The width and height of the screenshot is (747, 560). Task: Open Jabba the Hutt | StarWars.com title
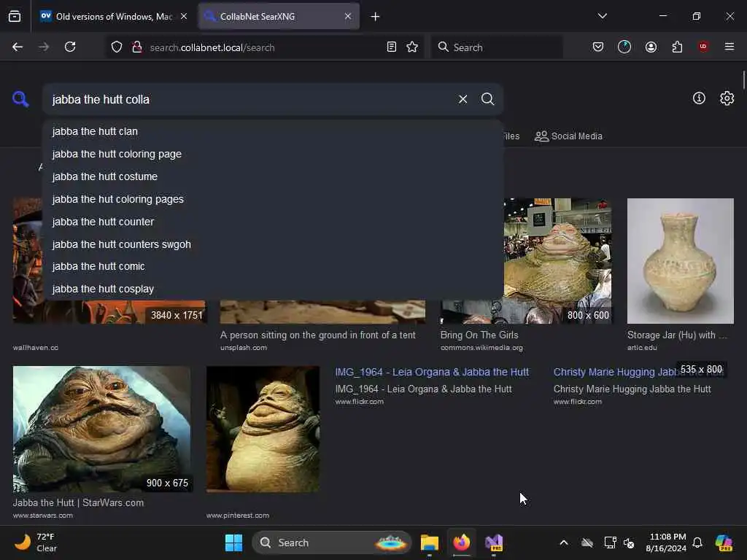tap(78, 503)
